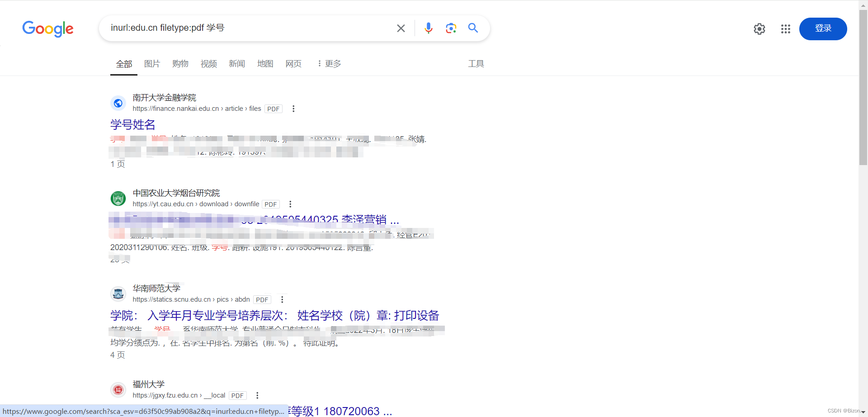868x417 pixels.
Task: Click the 登录 button
Action: (x=823, y=28)
